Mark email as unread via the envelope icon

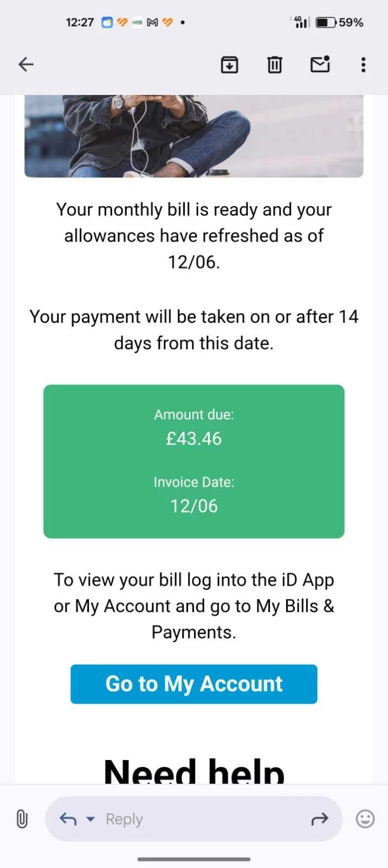click(x=320, y=64)
